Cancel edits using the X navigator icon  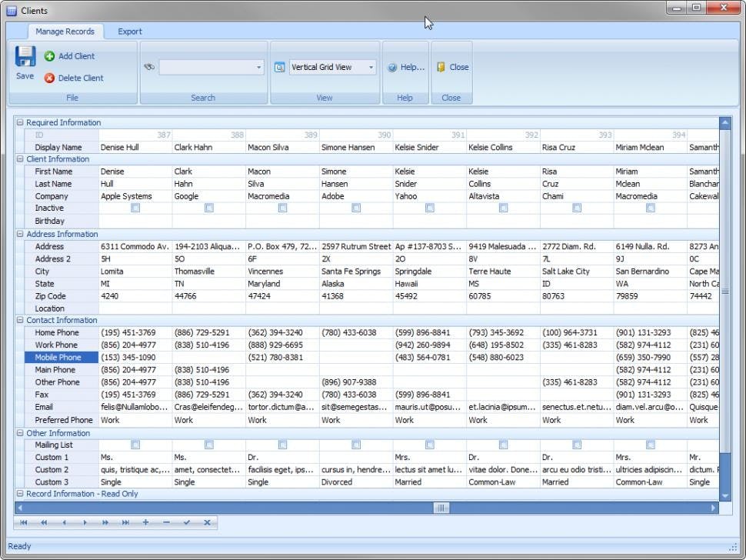coord(206,522)
